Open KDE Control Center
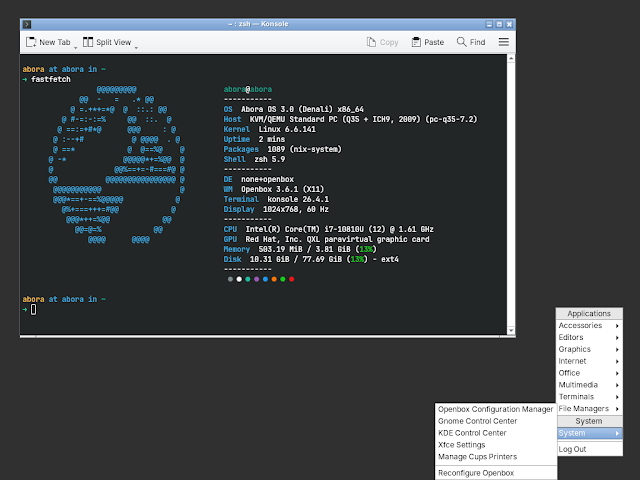Image resolution: width=640 pixels, height=480 pixels. [x=496, y=433]
